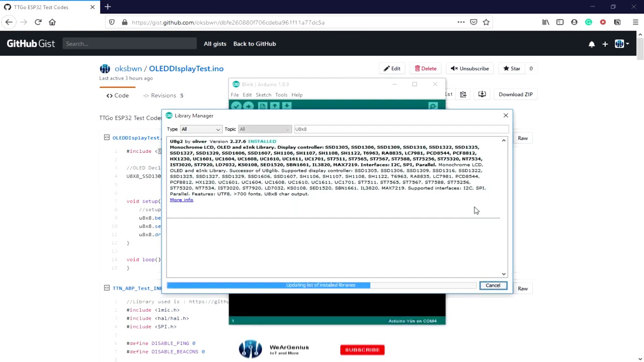The image size is (644, 362).
Task: Click the Firefox account icon
Action: [x=574, y=22]
